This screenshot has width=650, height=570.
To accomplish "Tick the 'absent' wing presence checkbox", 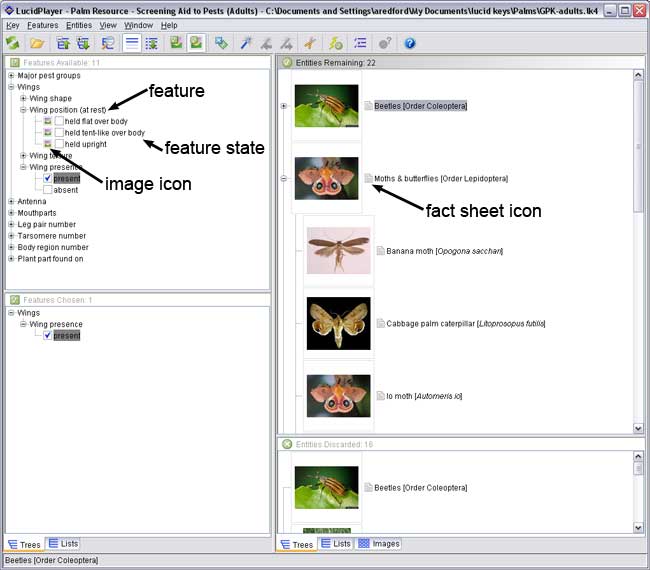I will click(47, 190).
